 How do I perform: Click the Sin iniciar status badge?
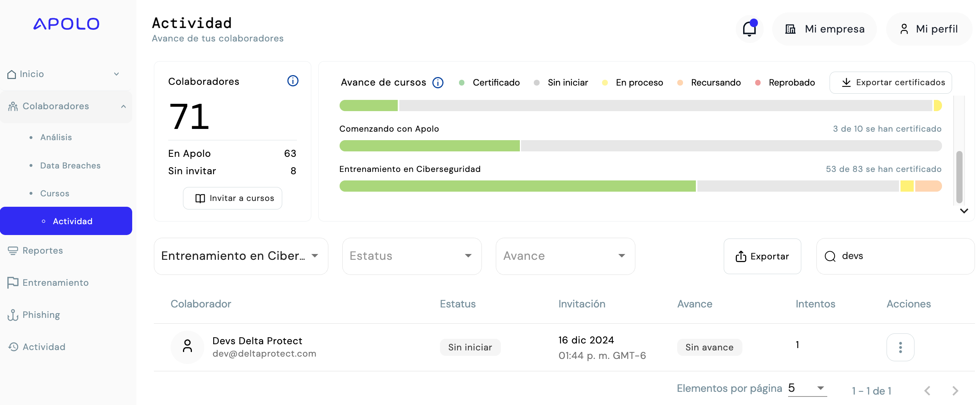[470, 347]
